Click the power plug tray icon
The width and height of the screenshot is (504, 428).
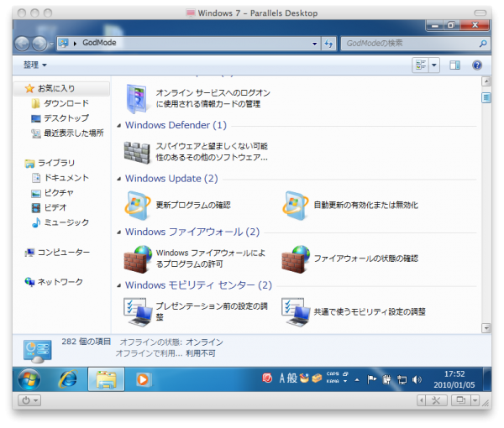[386, 380]
